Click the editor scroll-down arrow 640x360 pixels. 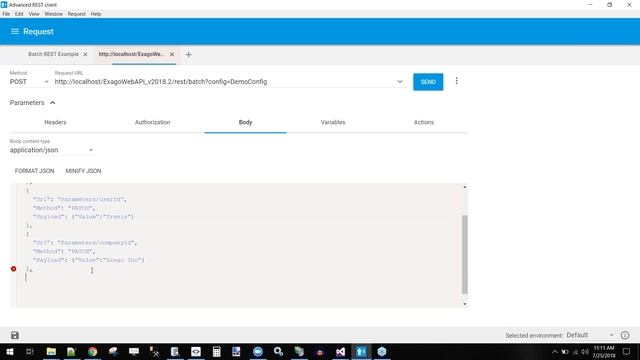[x=464, y=304]
